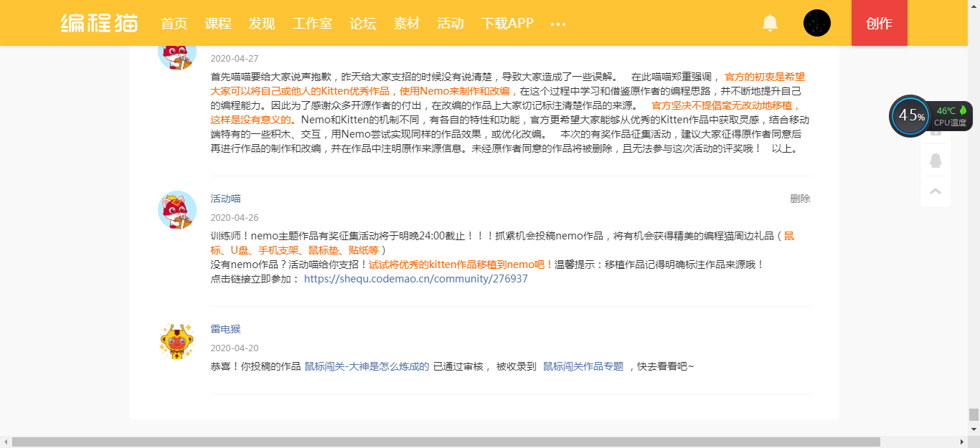Click 雷电猴 avatar image
Viewport: 980px width, 448px height.
(177, 340)
